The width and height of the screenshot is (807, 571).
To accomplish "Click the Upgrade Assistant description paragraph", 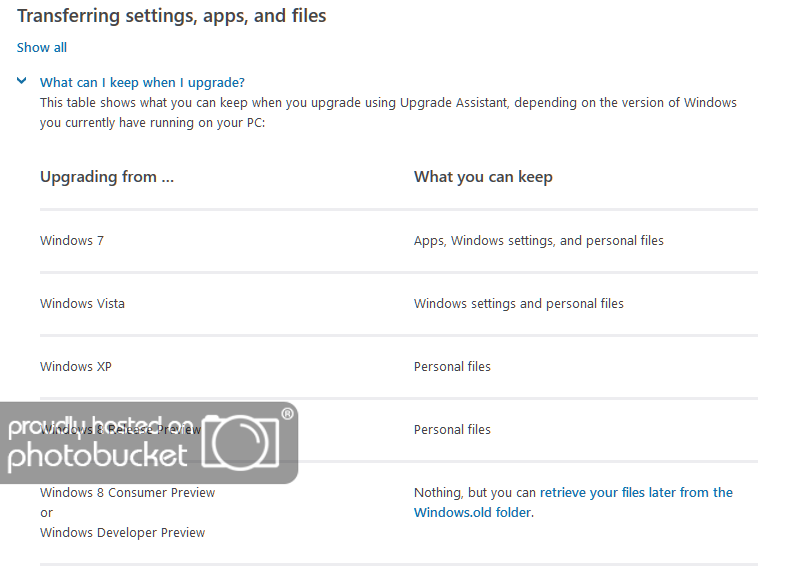I will (388, 113).
